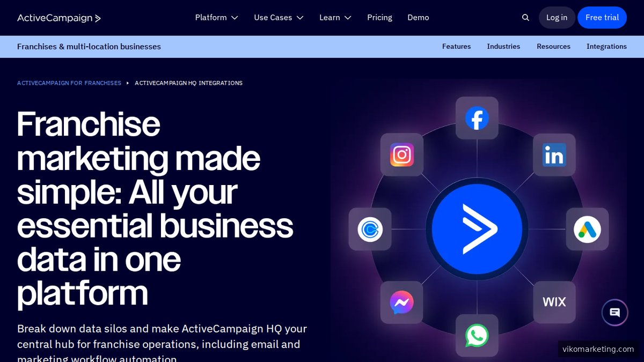Click the central ActiveCampaign hub logo

click(477, 229)
